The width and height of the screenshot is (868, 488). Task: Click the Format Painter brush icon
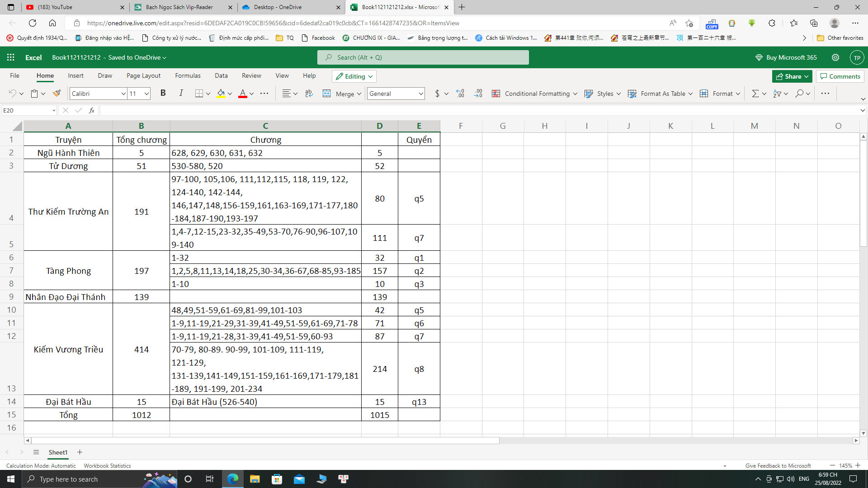coord(57,94)
